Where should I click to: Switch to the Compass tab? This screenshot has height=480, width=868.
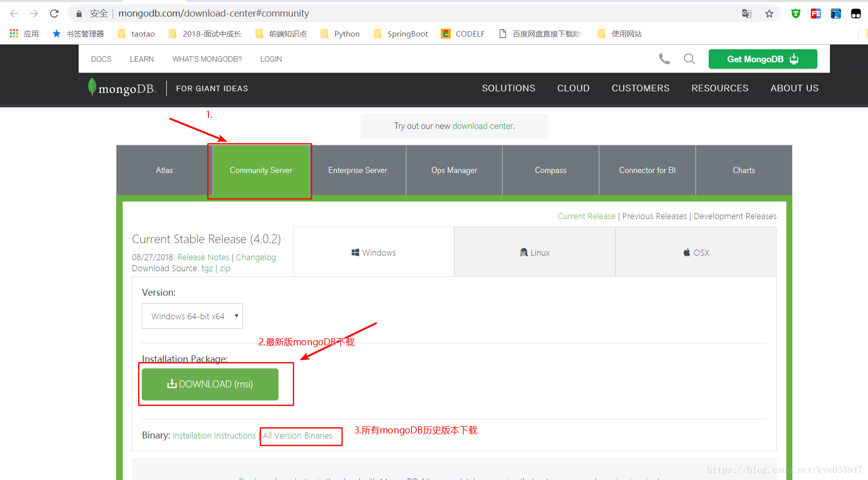point(551,170)
